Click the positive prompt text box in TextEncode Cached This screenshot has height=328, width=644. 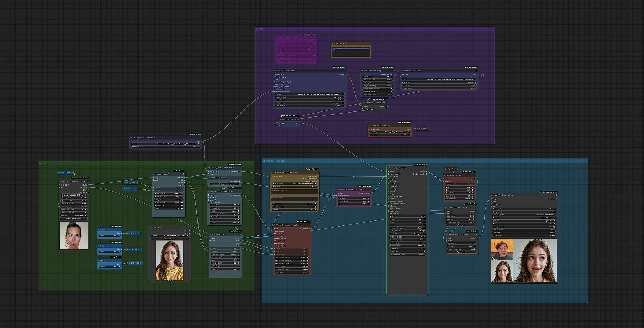point(294,192)
